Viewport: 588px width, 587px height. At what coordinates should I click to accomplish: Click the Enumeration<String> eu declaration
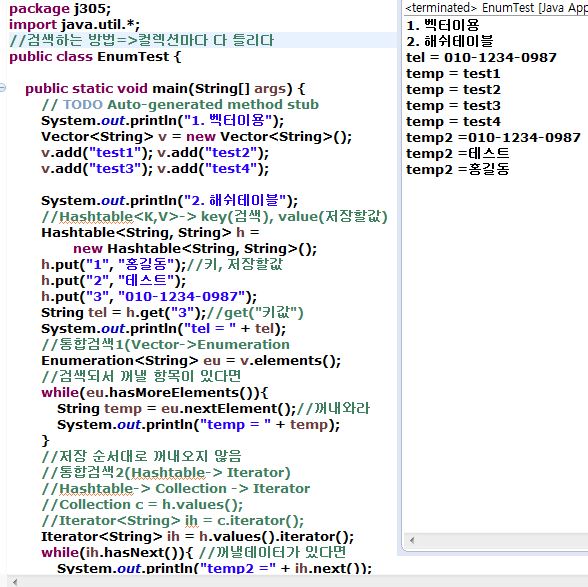tap(191, 360)
